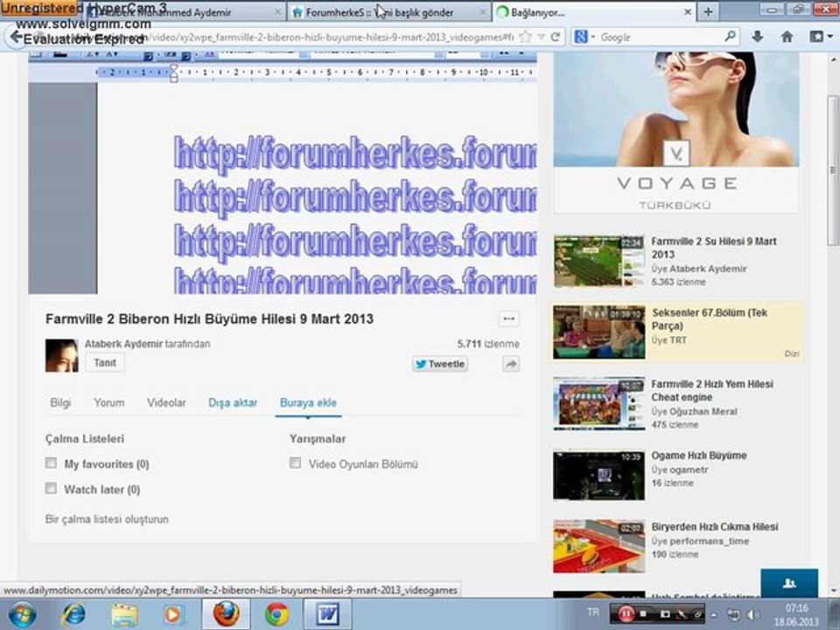The width and height of the screenshot is (840, 630).
Task: Click the TR language indicator in taskbar
Action: (593, 612)
